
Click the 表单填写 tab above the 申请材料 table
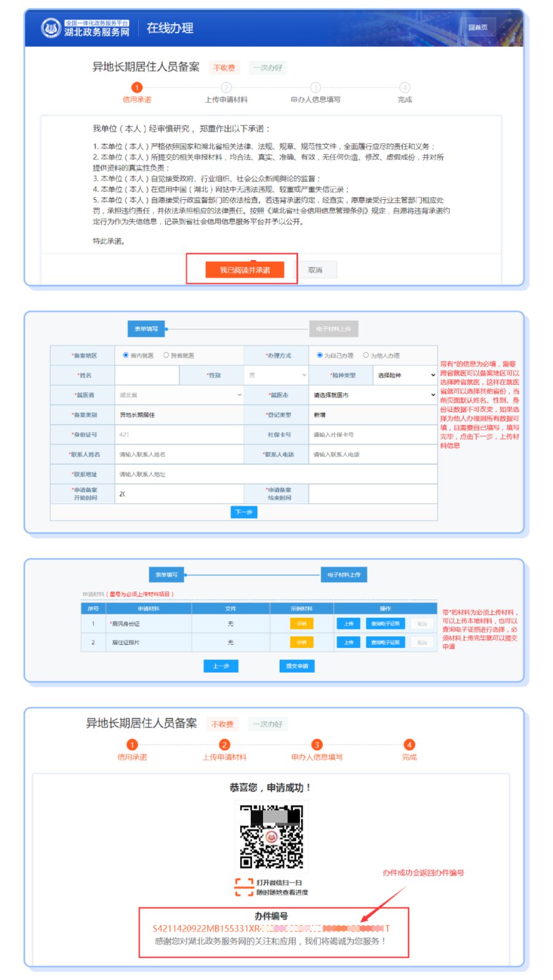click(167, 575)
